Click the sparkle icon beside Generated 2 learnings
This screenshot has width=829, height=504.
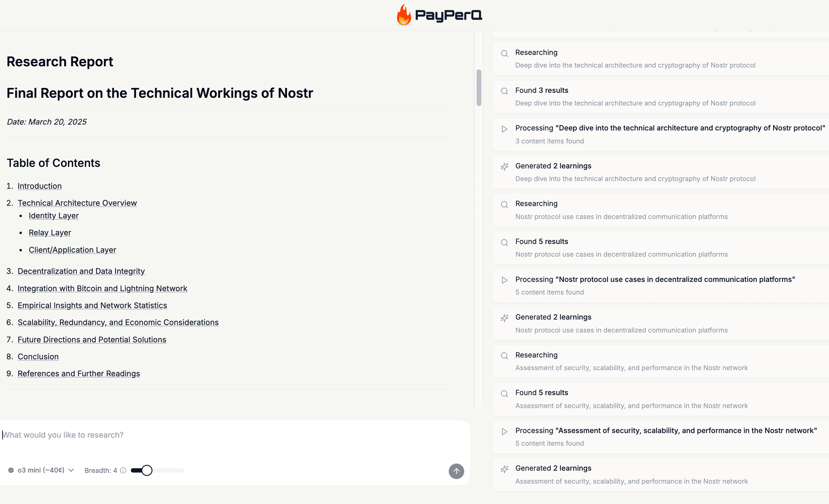(x=504, y=167)
